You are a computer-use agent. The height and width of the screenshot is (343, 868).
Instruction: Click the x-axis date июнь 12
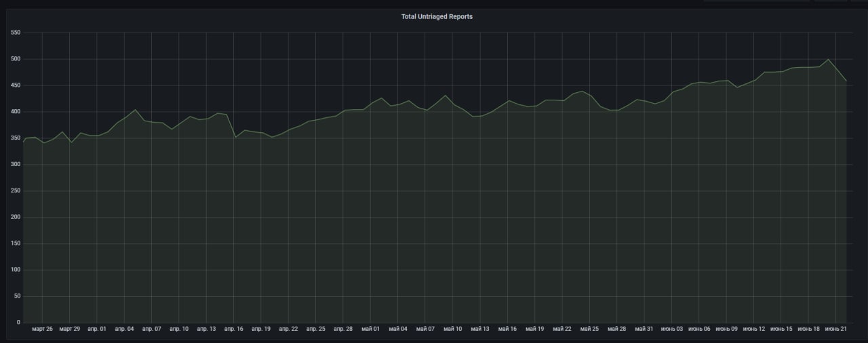753,329
